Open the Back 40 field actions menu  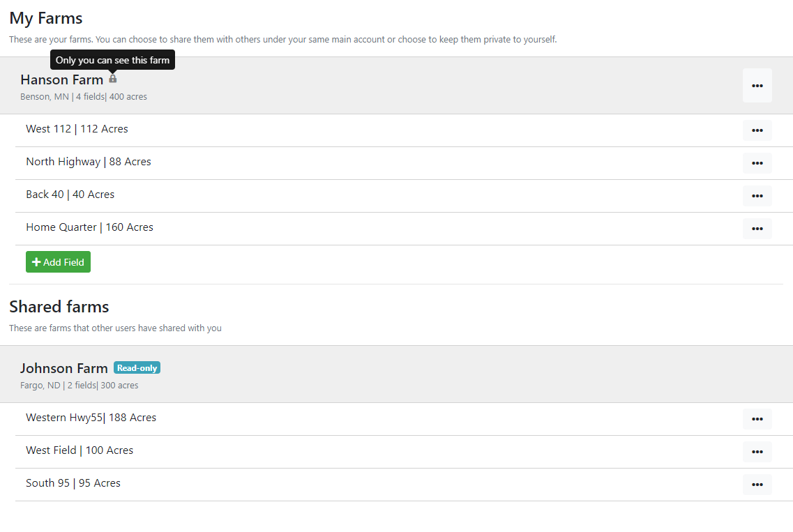(x=757, y=196)
